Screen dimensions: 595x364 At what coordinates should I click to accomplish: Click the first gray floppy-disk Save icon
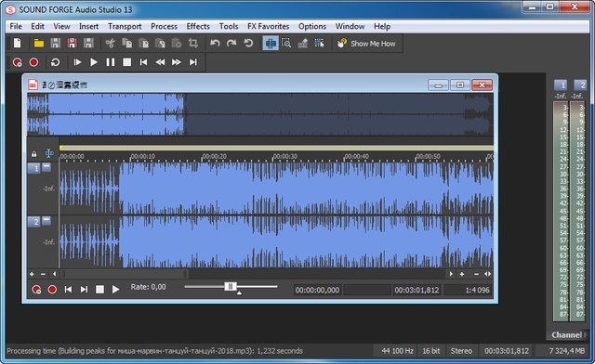(x=56, y=44)
